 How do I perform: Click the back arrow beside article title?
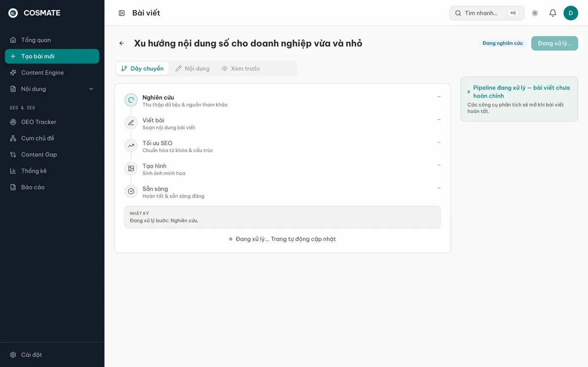click(121, 43)
